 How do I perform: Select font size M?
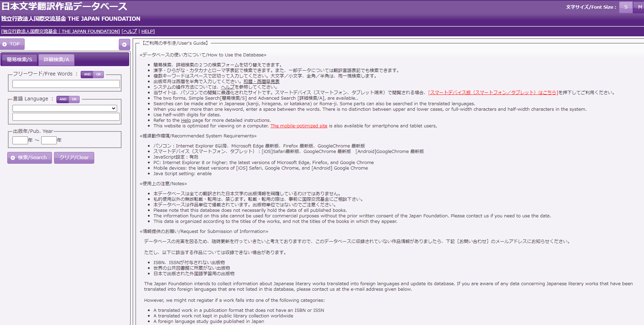639,7
